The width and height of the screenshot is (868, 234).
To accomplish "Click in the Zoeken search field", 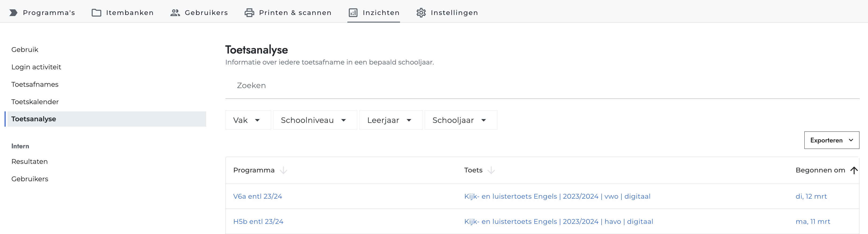I will click(x=542, y=86).
